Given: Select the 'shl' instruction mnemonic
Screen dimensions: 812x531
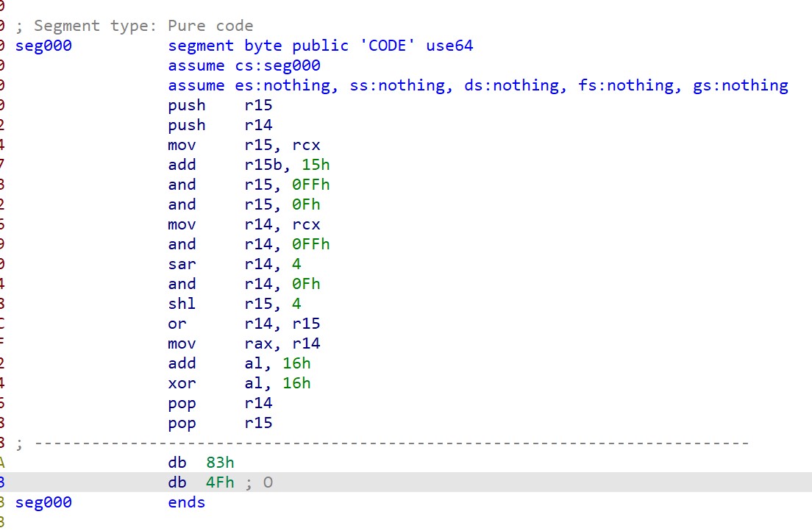Looking at the screenshot, I should coord(182,304).
